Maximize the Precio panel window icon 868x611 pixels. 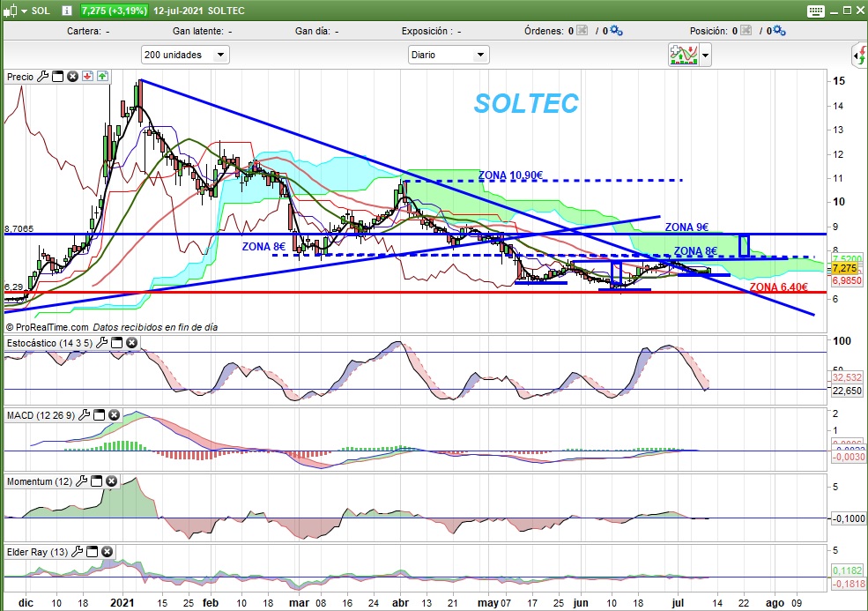(x=57, y=77)
